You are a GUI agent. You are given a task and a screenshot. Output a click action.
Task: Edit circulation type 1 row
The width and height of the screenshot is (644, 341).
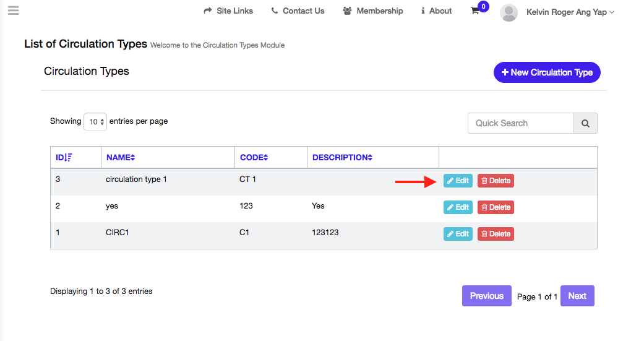[458, 181]
